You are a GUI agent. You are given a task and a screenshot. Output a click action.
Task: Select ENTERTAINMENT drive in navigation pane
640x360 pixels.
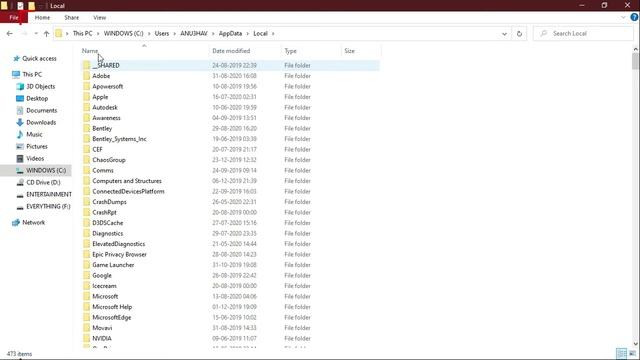pyautogui.click(x=49, y=194)
